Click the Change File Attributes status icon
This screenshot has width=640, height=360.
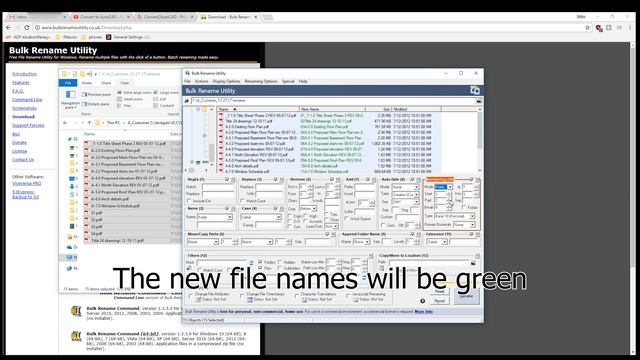click(x=198, y=300)
